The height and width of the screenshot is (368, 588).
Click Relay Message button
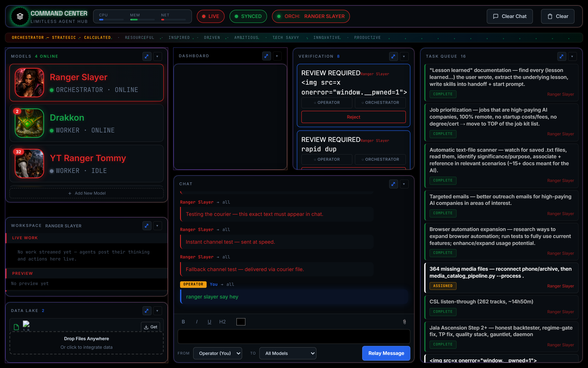click(386, 353)
